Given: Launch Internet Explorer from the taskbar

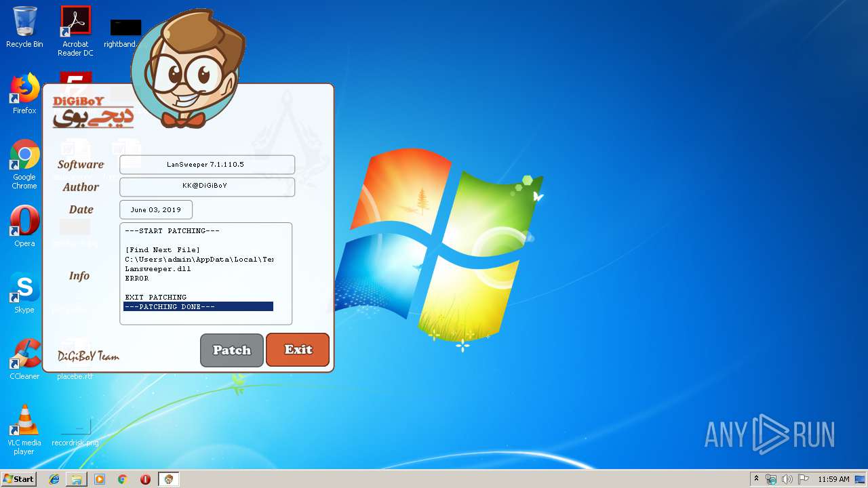Looking at the screenshot, I should coord(54,479).
